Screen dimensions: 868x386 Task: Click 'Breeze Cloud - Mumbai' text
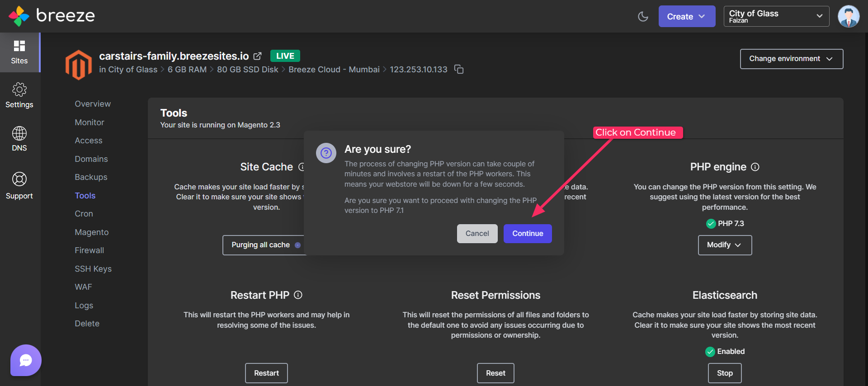334,70
